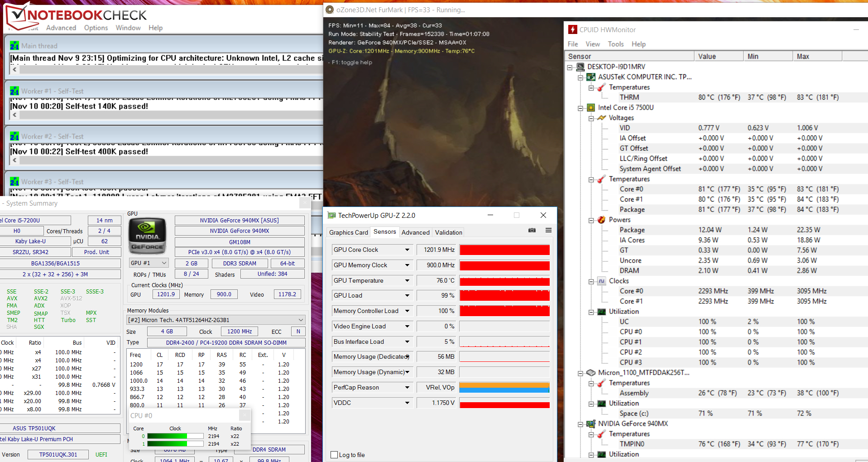Click the Prod. Unit button in System Summary
The image size is (868, 462).
point(96,252)
